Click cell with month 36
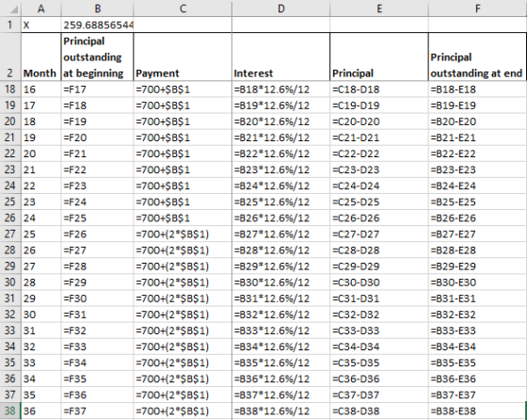The width and height of the screenshot is (527, 420). click(41, 411)
